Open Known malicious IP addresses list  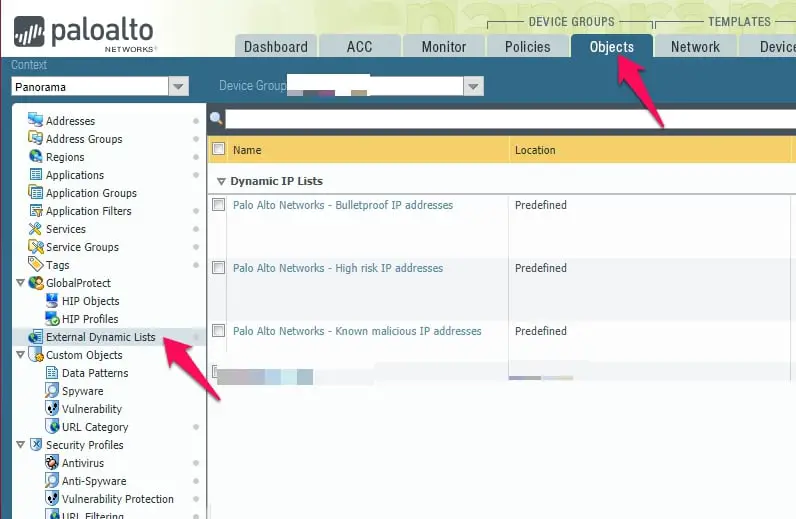[357, 331]
